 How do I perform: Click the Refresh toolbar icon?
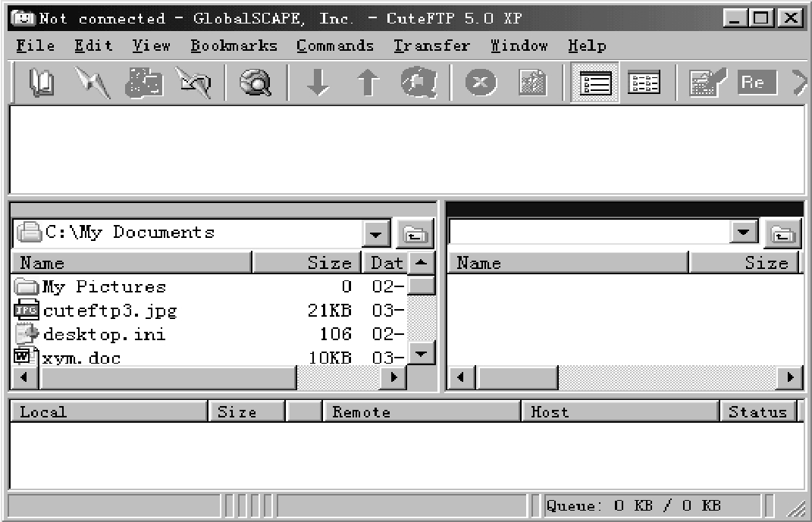pos(419,83)
